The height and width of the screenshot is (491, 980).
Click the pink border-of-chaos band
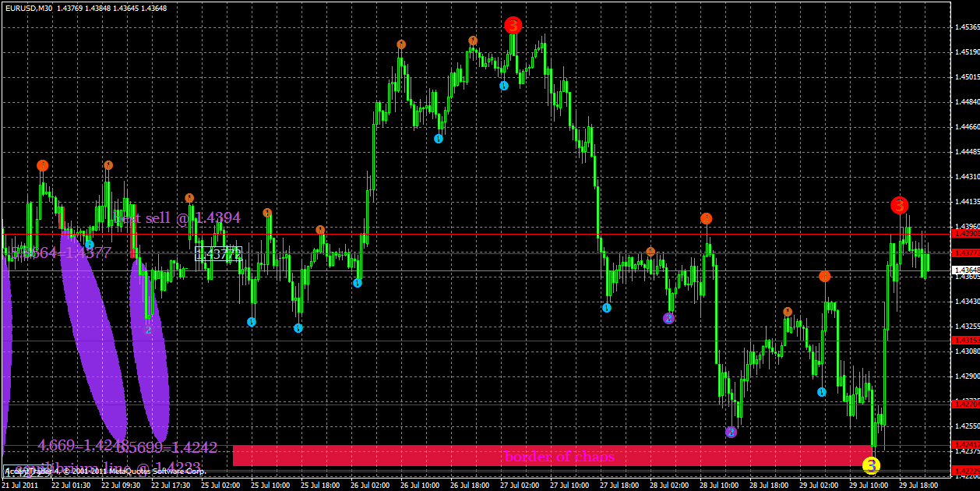pyautogui.click(x=545, y=457)
